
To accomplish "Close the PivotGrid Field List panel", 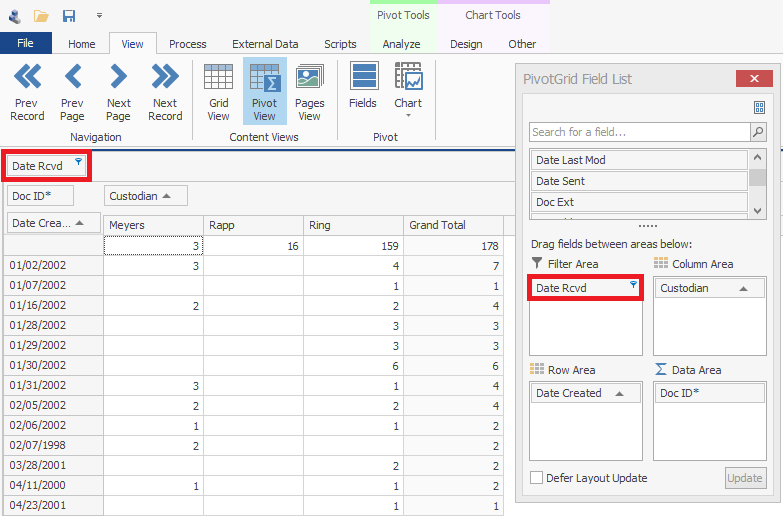I will [754, 78].
